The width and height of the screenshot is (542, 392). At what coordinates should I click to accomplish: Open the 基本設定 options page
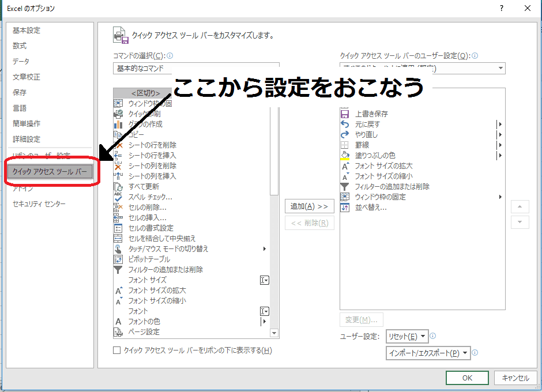pyautogui.click(x=27, y=31)
